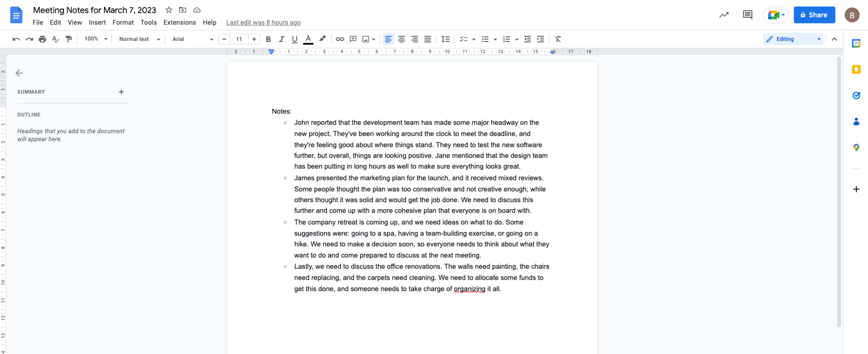Open Google Maps side panel
The height and width of the screenshot is (354, 868).
pos(856,147)
